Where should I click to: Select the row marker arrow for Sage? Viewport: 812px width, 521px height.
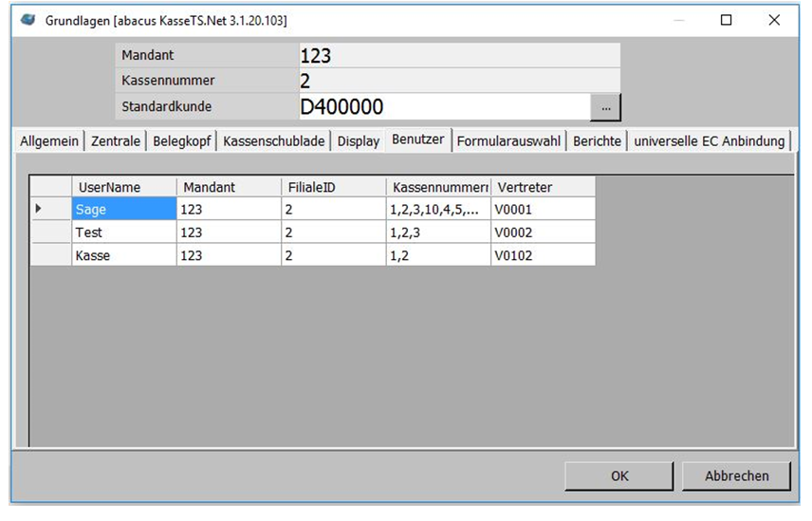(40, 209)
